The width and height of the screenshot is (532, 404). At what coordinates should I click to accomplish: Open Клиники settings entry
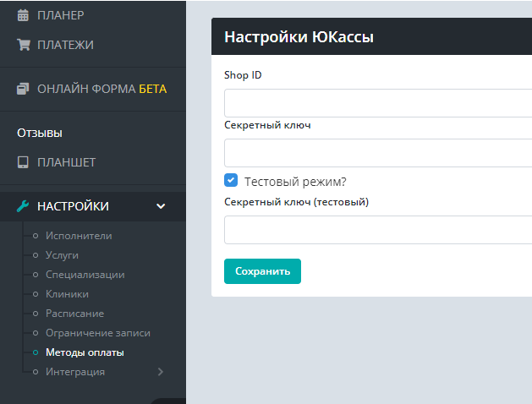tap(67, 294)
